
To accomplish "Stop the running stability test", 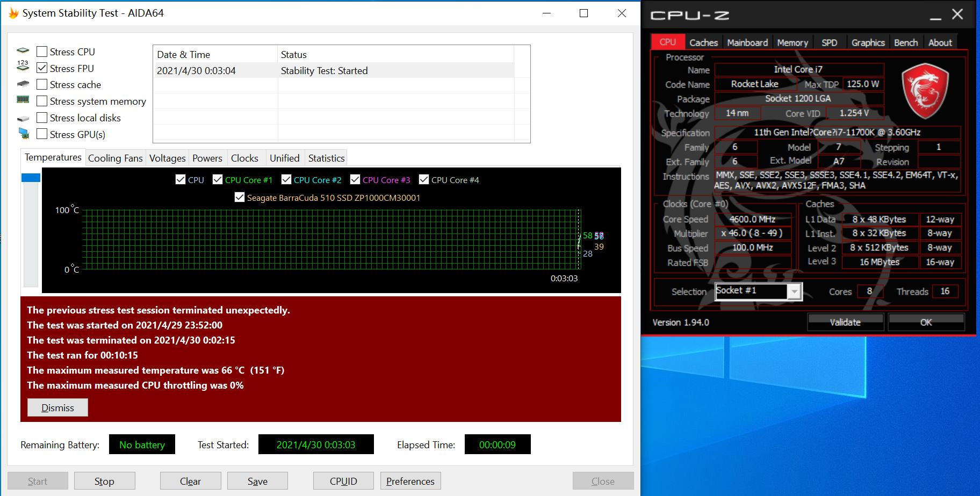I will coord(104,481).
